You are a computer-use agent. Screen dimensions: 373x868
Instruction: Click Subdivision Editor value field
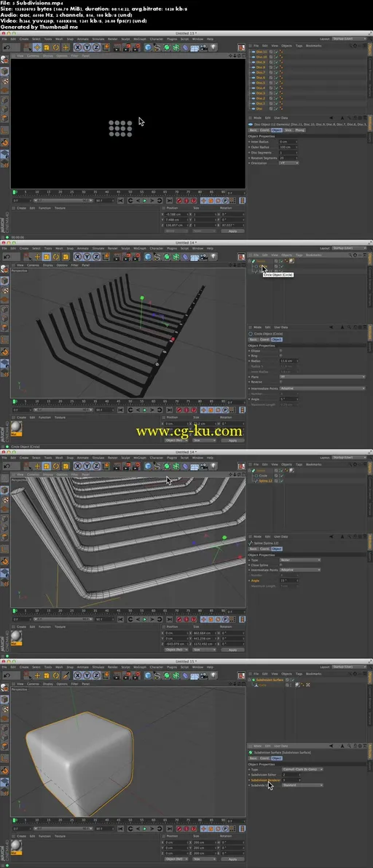tap(291, 774)
